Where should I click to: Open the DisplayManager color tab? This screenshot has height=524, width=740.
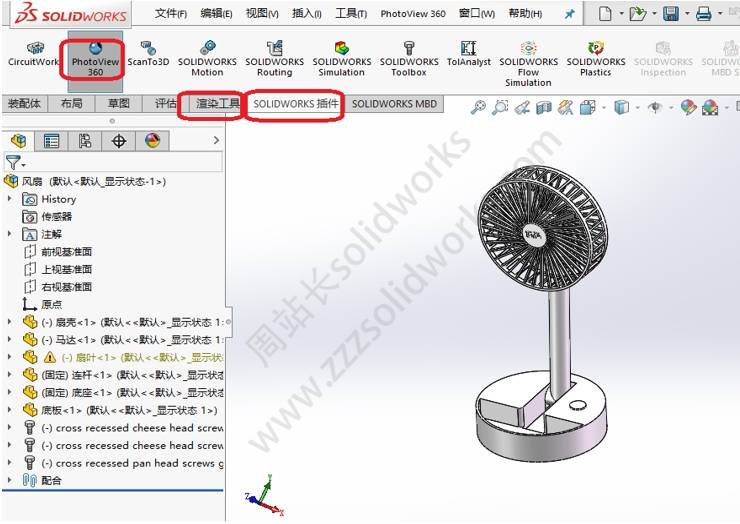click(152, 141)
